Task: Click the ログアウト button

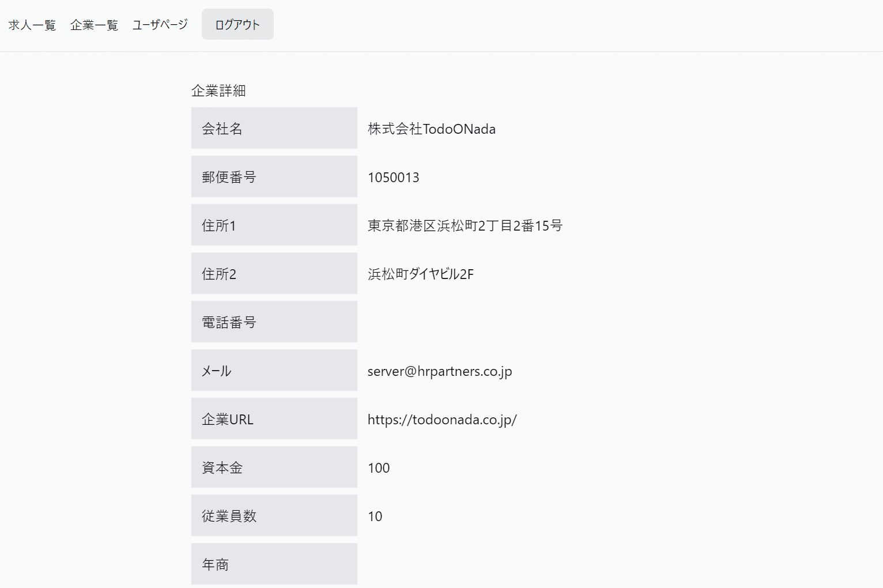Action: tap(237, 25)
